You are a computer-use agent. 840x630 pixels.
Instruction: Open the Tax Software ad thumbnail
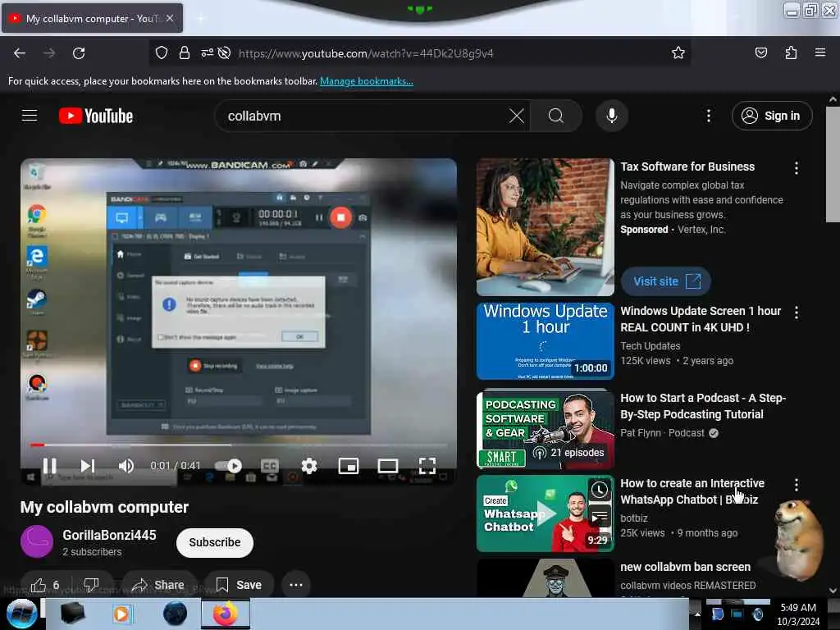(546, 227)
